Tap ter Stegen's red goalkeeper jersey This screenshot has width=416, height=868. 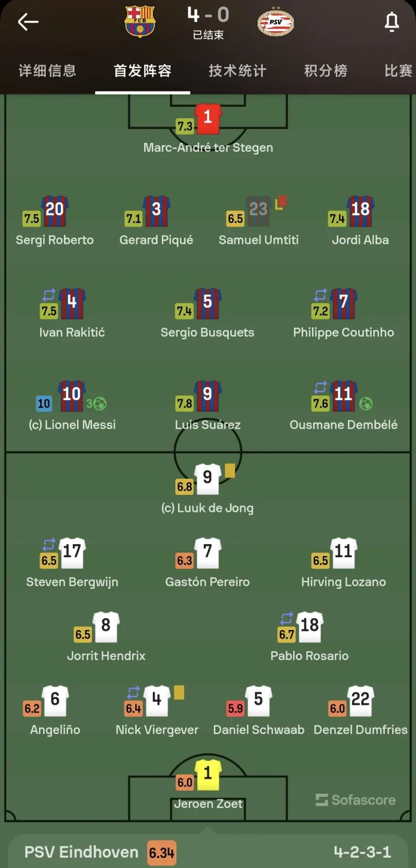click(207, 117)
